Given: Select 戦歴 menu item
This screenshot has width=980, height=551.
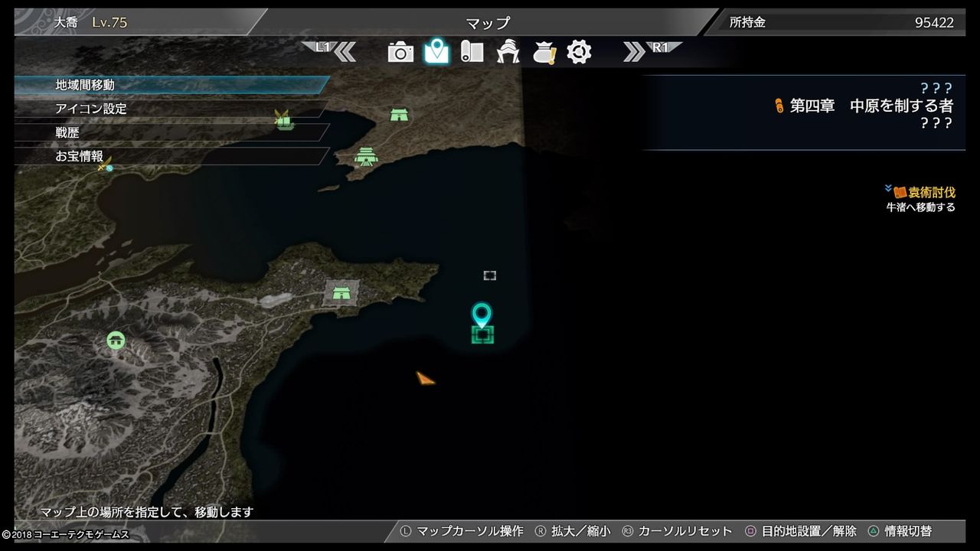Looking at the screenshot, I should tap(172, 132).
